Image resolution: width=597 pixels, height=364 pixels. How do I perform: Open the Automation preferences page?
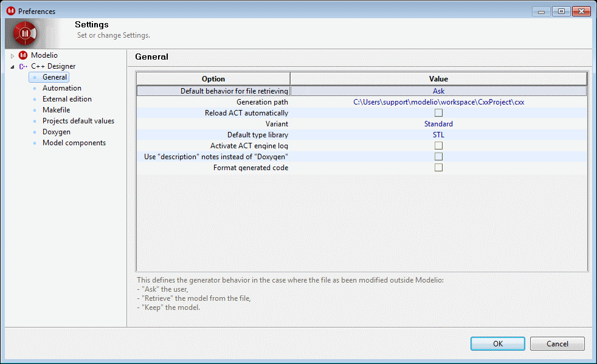click(x=61, y=88)
